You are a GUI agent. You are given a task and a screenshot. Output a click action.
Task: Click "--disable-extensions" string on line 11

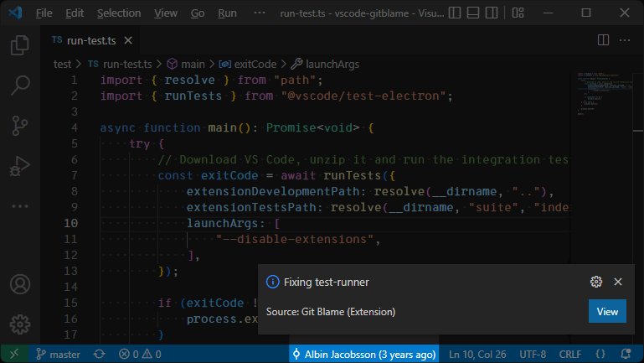point(295,239)
